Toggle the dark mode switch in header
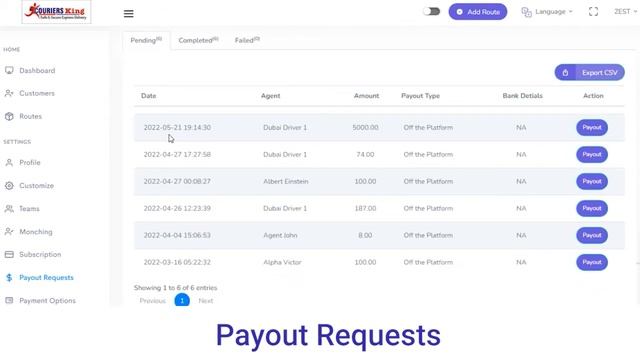Viewport: 640px width, 360px height. coord(431,11)
